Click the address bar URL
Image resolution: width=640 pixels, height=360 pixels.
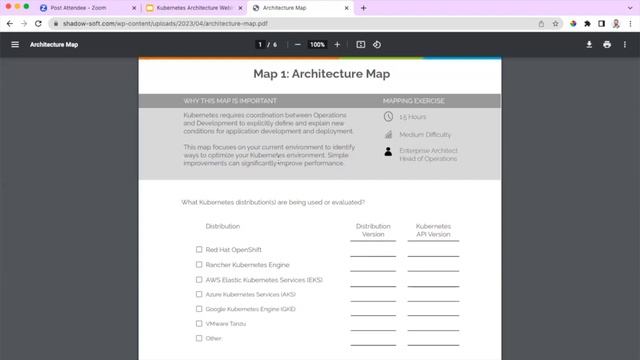tap(165, 24)
